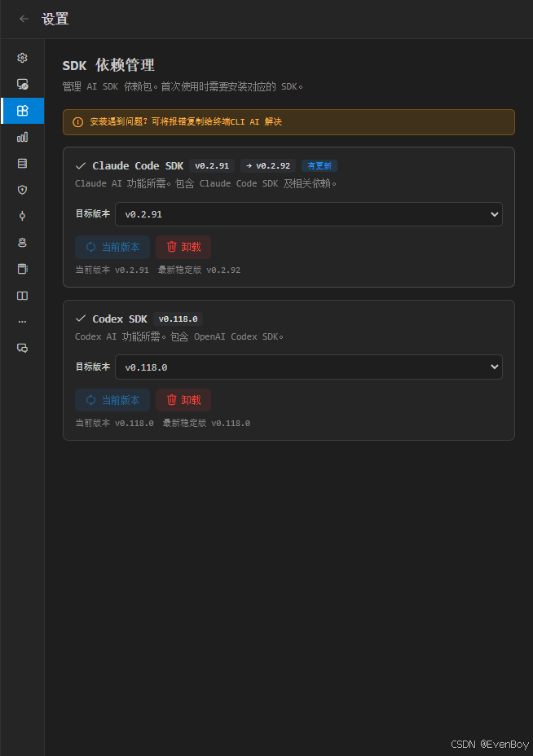Click the 安装遇到问题 warning banner text
533x756 pixels.
(x=186, y=122)
